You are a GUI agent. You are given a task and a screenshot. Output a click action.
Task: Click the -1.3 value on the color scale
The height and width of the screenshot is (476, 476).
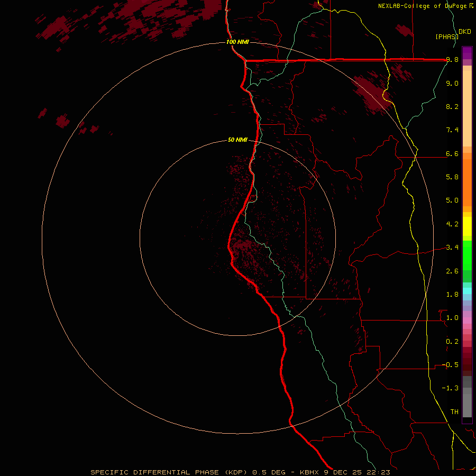click(x=450, y=388)
